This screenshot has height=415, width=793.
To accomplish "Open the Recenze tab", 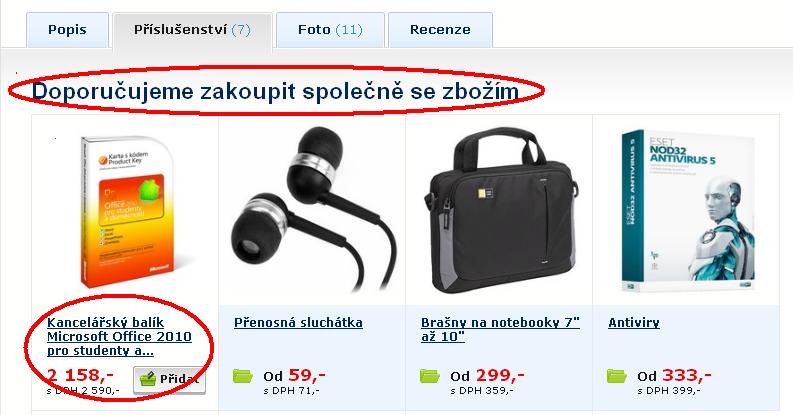I will coord(440,30).
